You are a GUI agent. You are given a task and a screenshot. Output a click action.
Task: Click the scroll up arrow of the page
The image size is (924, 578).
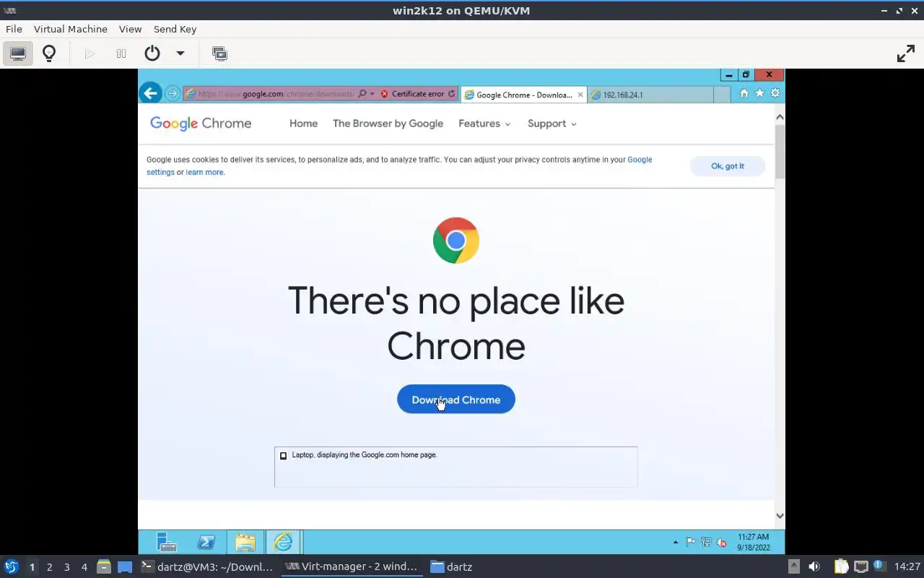780,116
